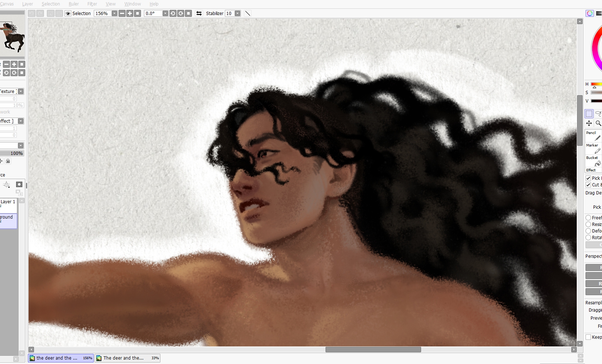Enable the Keep checkbox
The height and width of the screenshot is (364, 602).
click(x=588, y=337)
